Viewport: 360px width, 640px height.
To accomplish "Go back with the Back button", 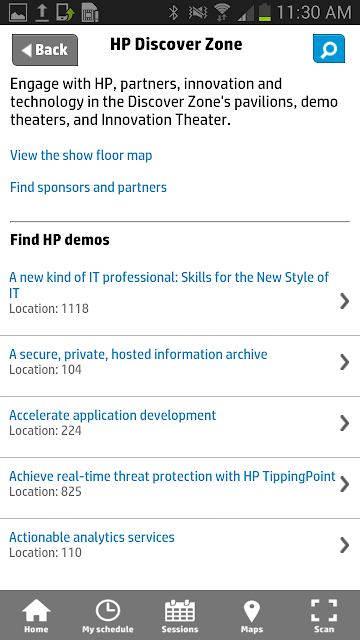I will coord(45,50).
